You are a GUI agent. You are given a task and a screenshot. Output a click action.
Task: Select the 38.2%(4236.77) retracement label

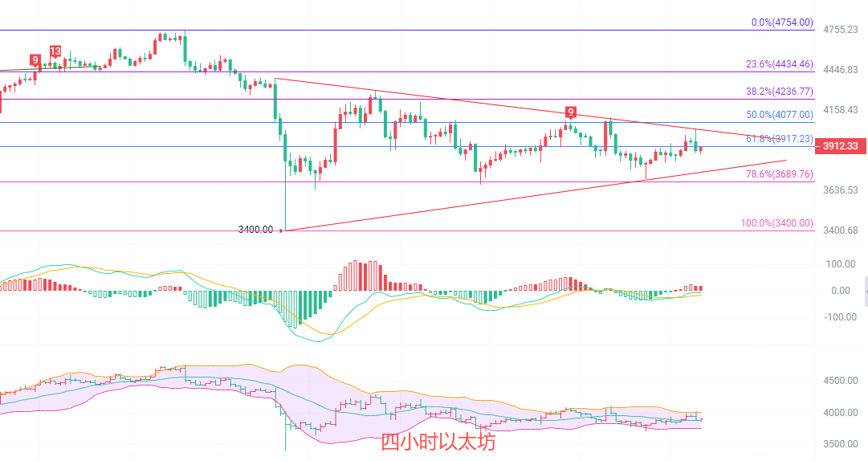click(778, 92)
